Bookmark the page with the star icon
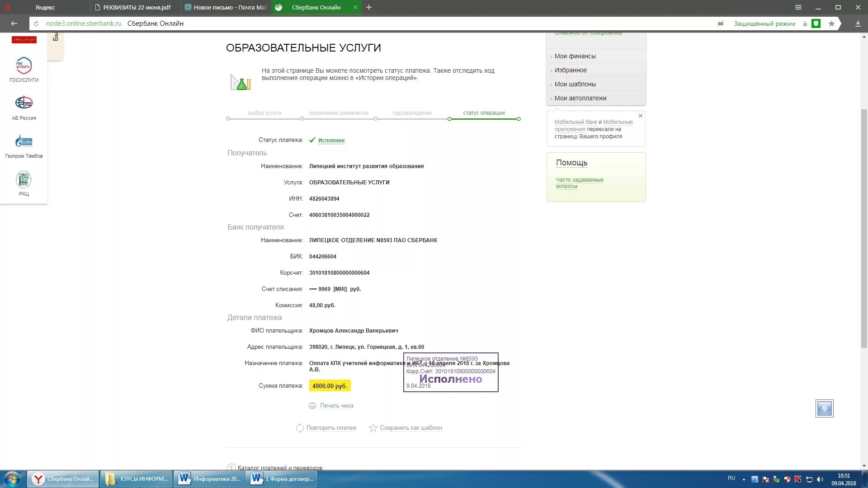Screen dimensions: 868x488 (831, 23)
